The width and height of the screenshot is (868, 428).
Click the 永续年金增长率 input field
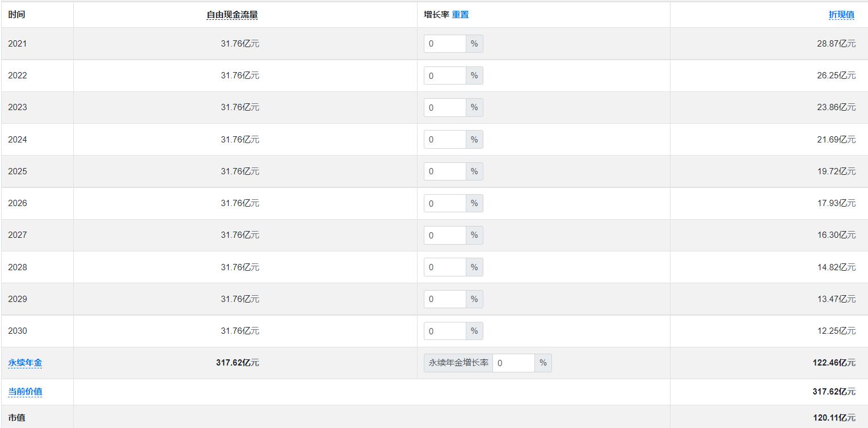tap(513, 363)
